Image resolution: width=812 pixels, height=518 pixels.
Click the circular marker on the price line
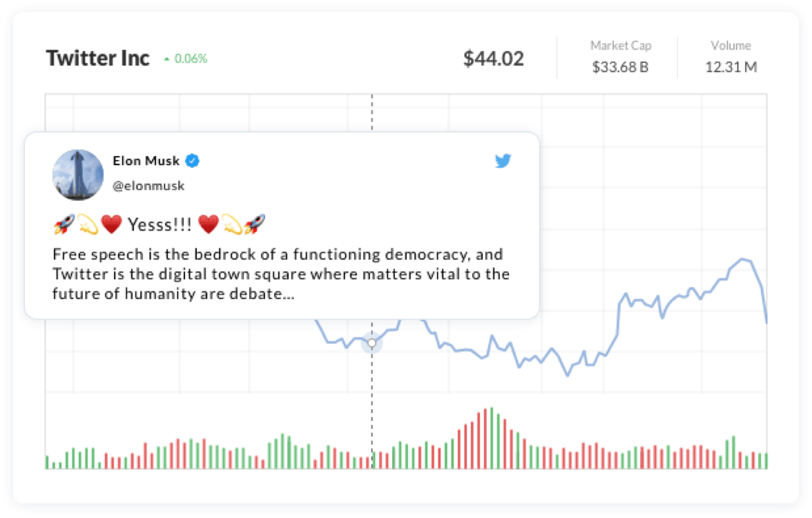(x=372, y=343)
